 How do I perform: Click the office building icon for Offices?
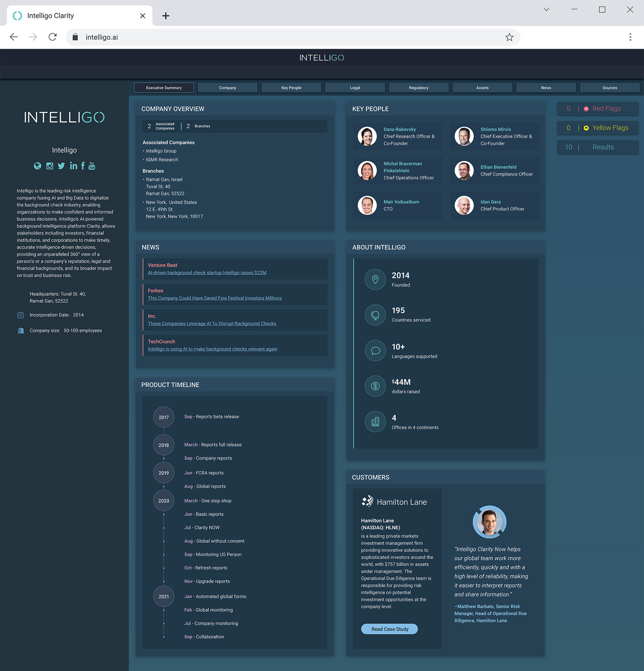point(375,422)
